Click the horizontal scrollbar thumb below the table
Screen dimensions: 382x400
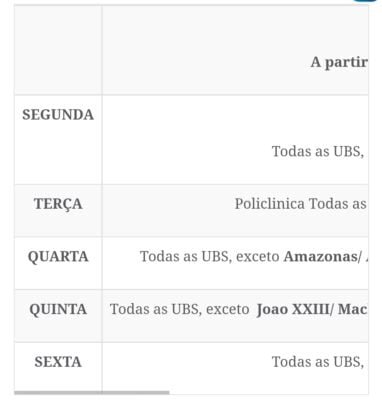(92, 393)
